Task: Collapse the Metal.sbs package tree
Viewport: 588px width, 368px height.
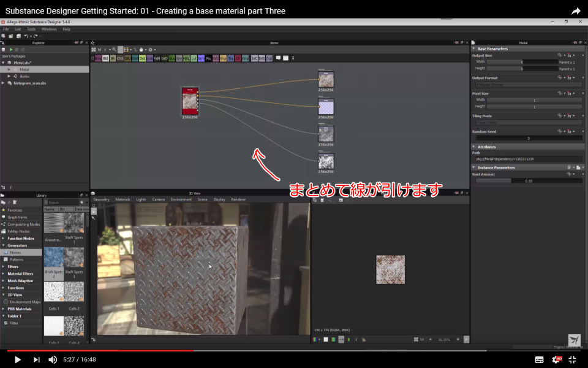Action: pos(4,63)
